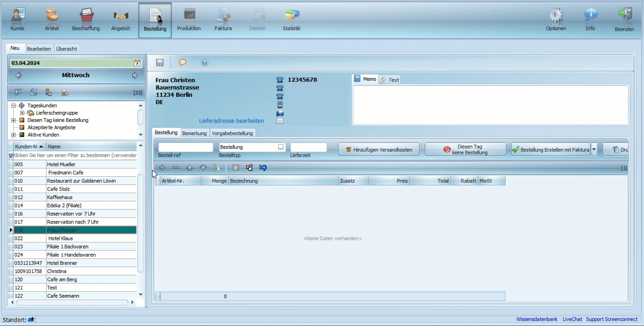
Task: Click the comment/message bubble icon
Action: (x=182, y=63)
